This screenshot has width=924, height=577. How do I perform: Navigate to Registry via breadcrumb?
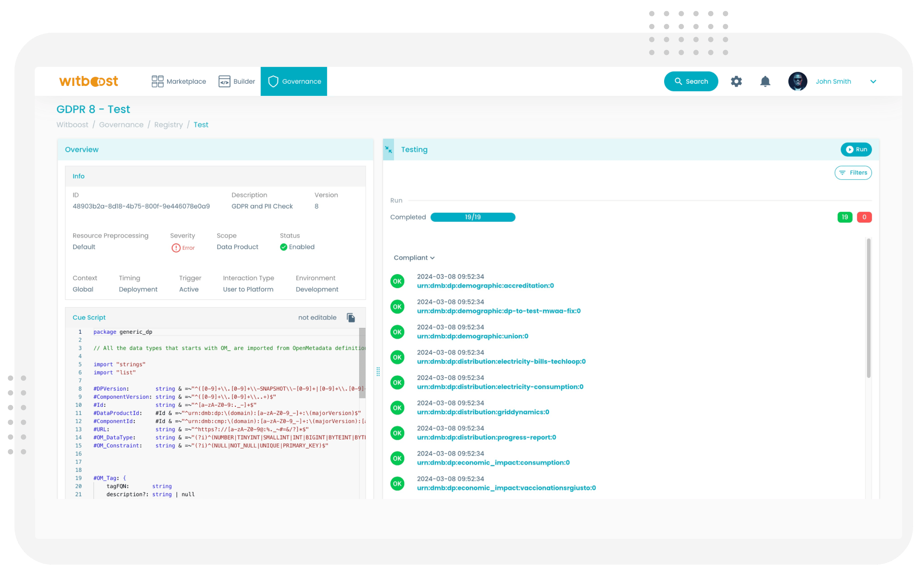tap(169, 124)
